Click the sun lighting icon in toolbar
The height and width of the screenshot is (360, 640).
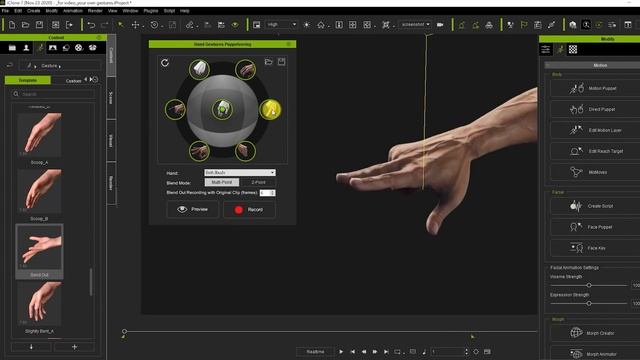pos(307,25)
